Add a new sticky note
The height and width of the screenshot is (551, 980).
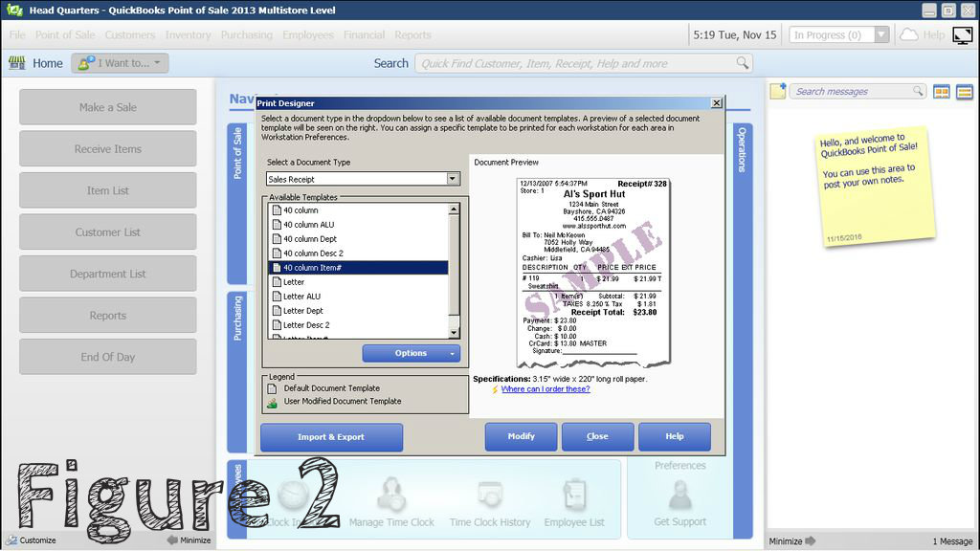777,91
